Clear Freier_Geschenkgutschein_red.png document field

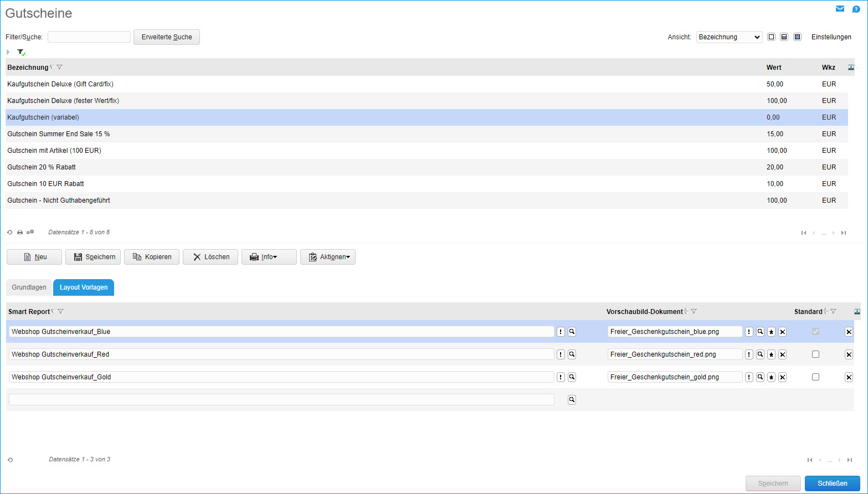[x=782, y=354]
